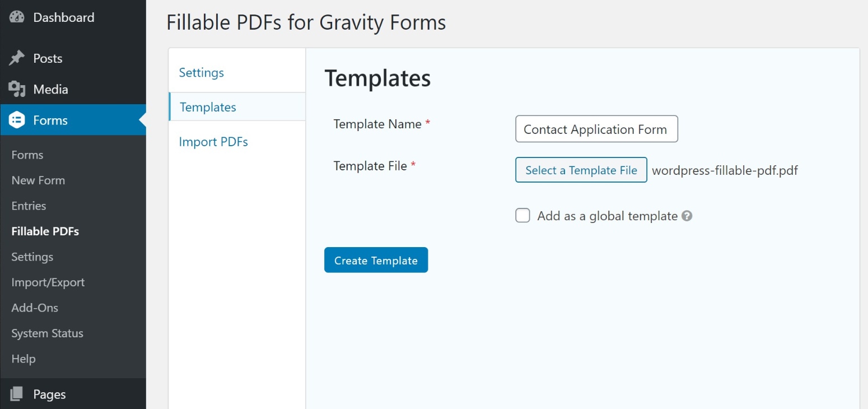Screen dimensions: 868x409
Task: Navigate to Entries in the Forms menu
Action: point(29,206)
